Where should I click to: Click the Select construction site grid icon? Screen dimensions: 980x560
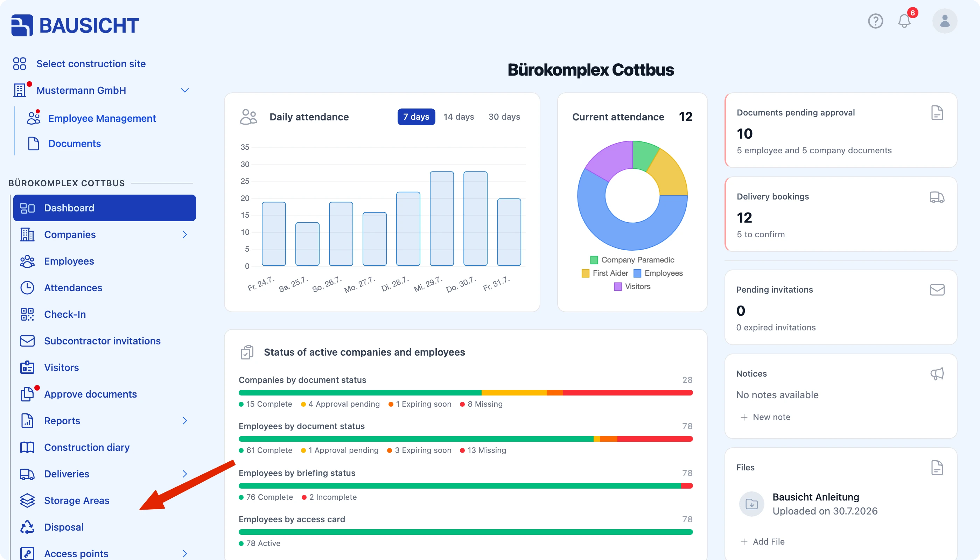[19, 63]
